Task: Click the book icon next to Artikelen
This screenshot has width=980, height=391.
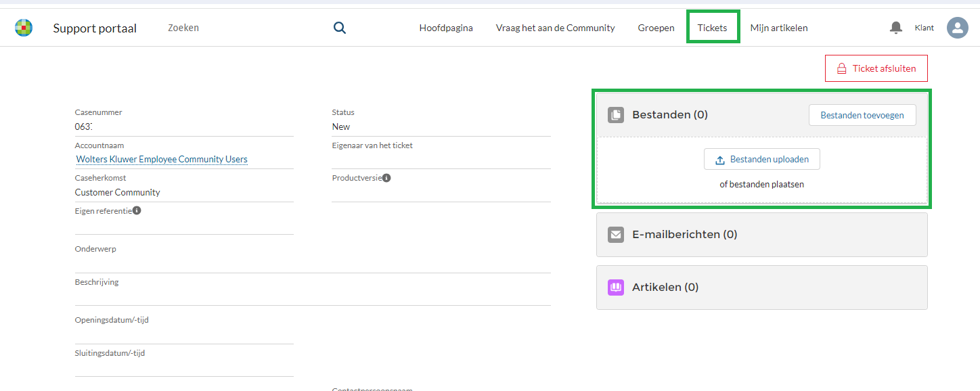Action: pyautogui.click(x=615, y=287)
